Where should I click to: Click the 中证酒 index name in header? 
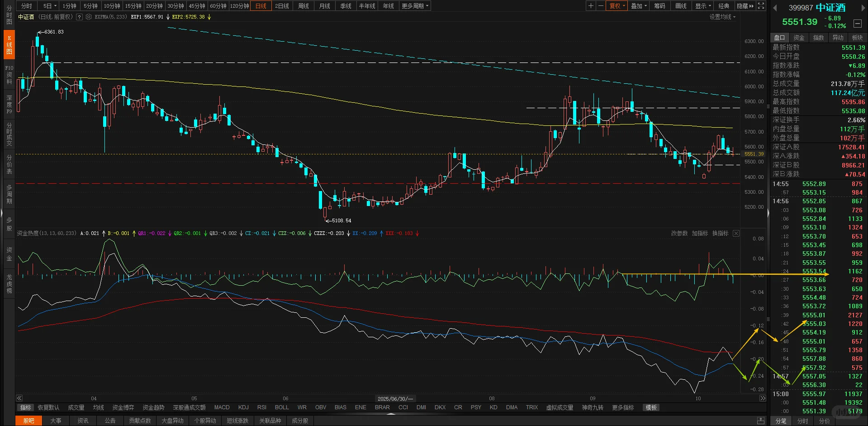830,8
